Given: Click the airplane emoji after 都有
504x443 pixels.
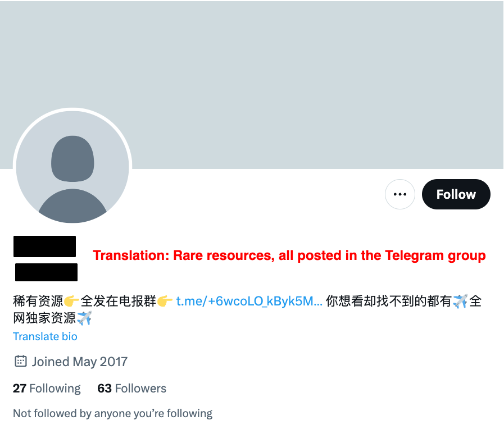Looking at the screenshot, I should 460,302.
